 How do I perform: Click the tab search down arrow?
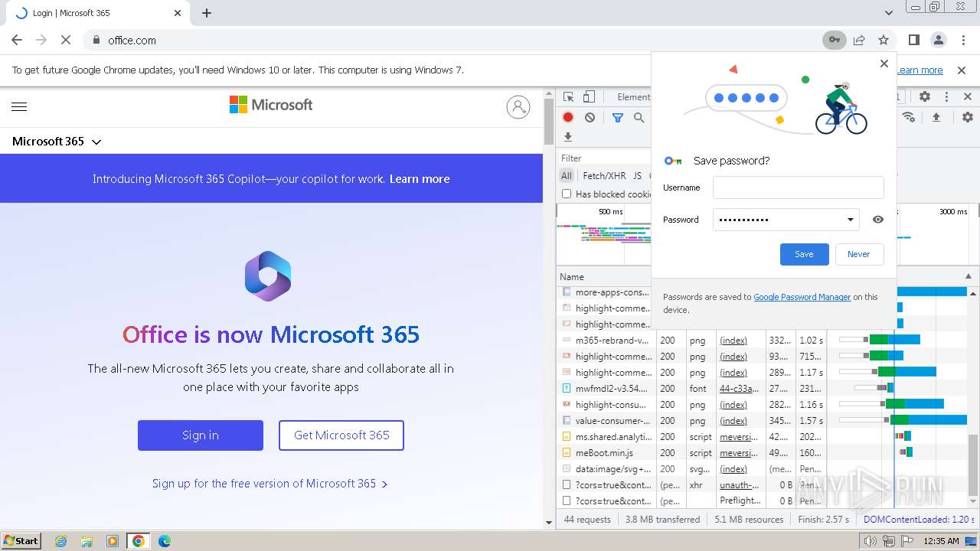pyautogui.click(x=888, y=13)
